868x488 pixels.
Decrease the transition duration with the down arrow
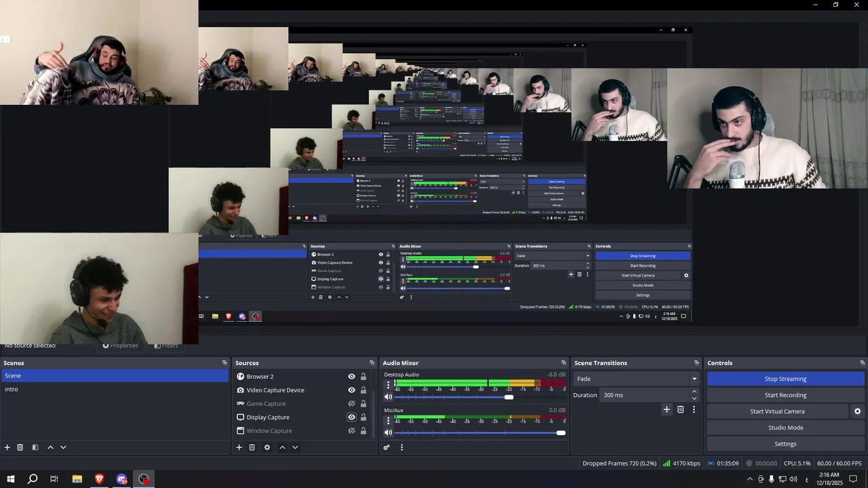pyautogui.click(x=694, y=399)
